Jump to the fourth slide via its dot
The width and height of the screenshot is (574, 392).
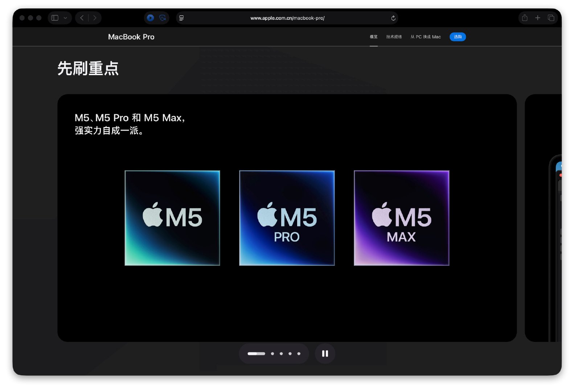coord(290,354)
